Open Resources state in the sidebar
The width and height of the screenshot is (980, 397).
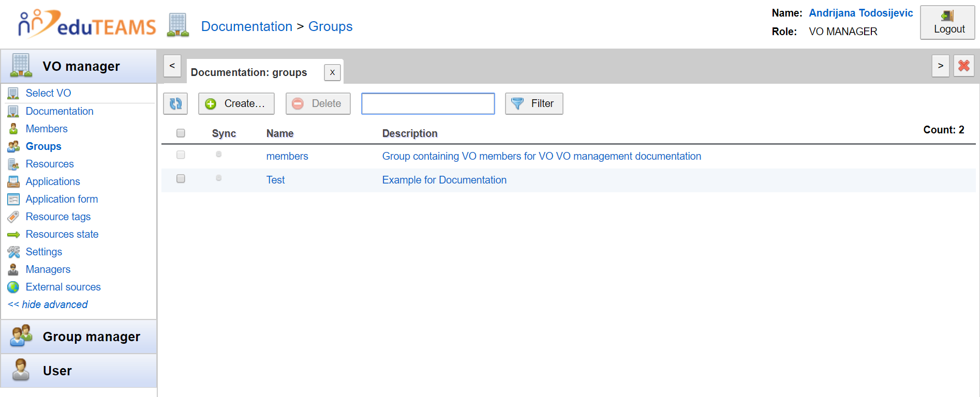pyautogui.click(x=62, y=234)
